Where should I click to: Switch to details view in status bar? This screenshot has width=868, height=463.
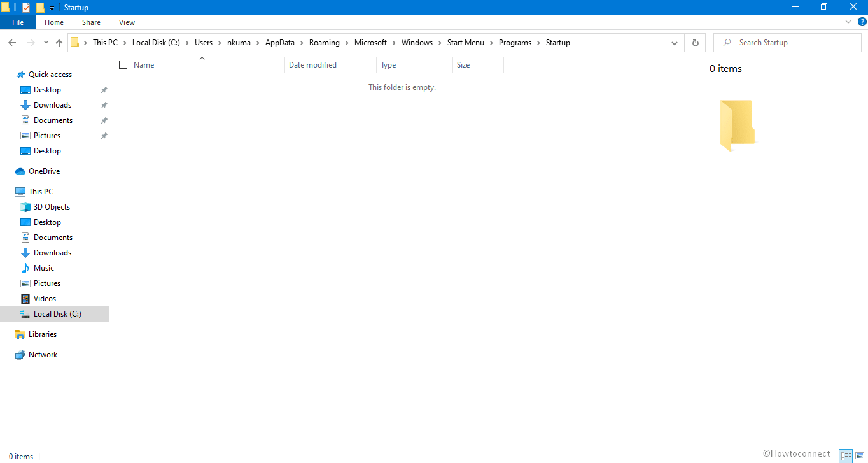pyautogui.click(x=846, y=456)
